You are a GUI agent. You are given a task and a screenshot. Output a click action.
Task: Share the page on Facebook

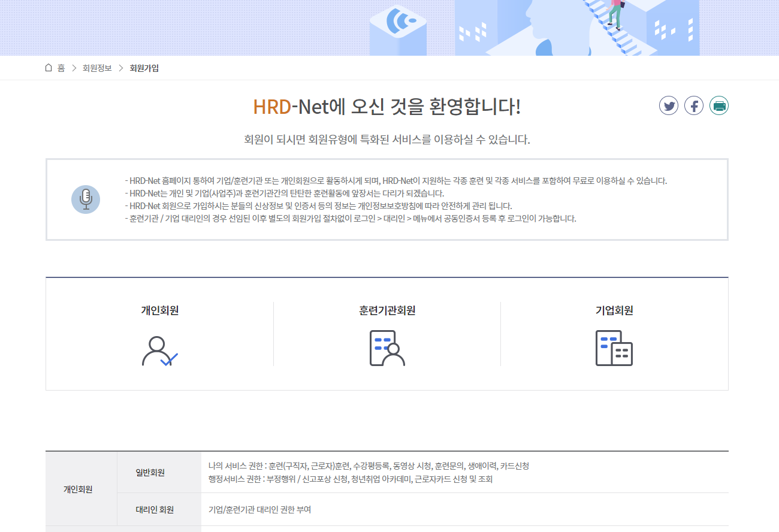[694, 106]
